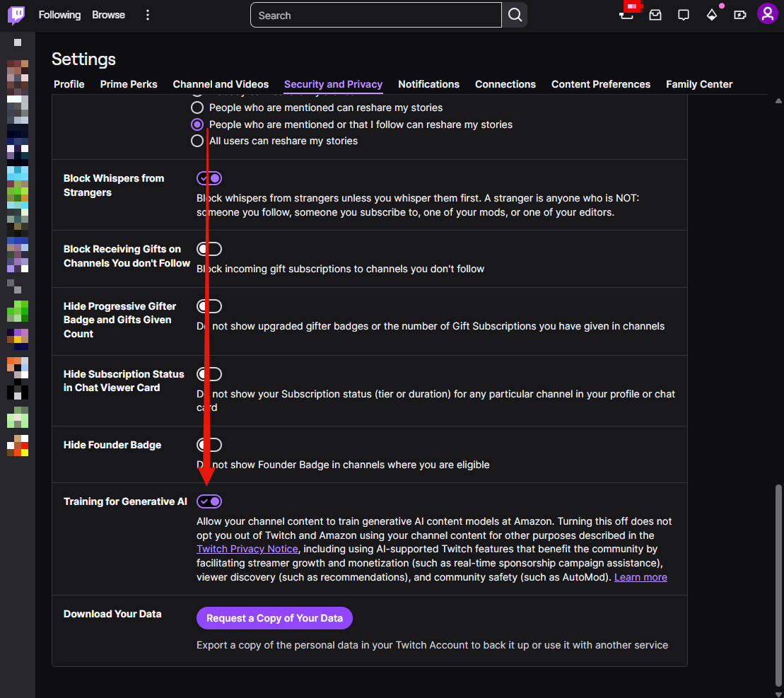
Task: Switch to the Connections tab
Action: click(x=505, y=84)
